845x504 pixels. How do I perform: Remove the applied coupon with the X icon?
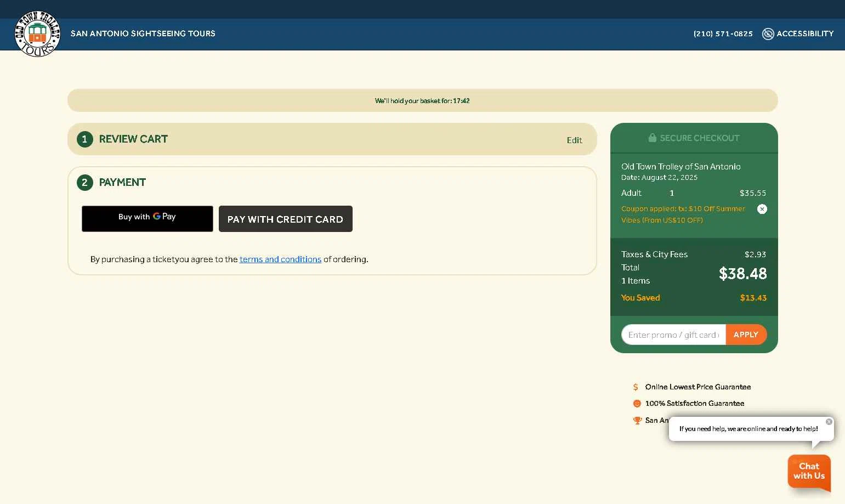[762, 209]
